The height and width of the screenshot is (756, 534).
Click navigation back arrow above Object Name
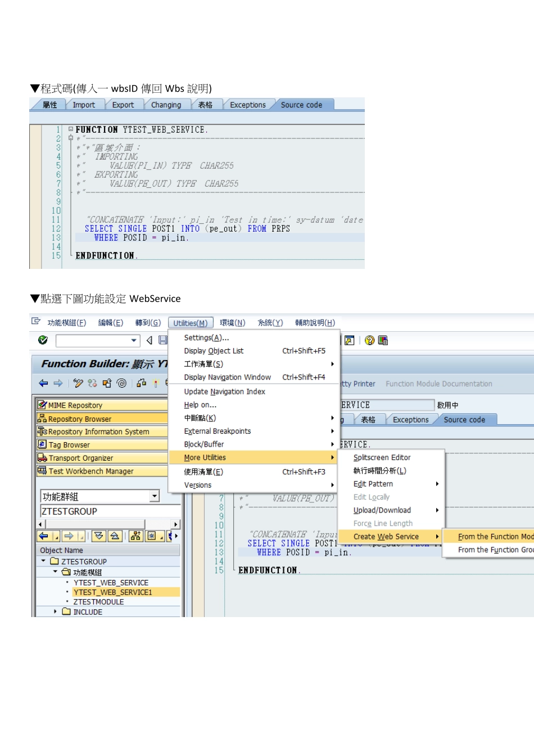point(44,536)
